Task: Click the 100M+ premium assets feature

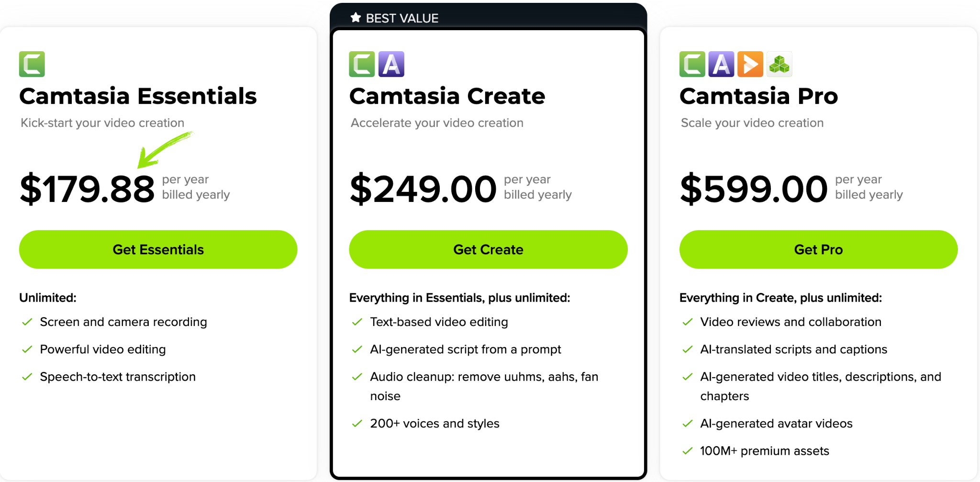Action: pyautogui.click(x=764, y=451)
